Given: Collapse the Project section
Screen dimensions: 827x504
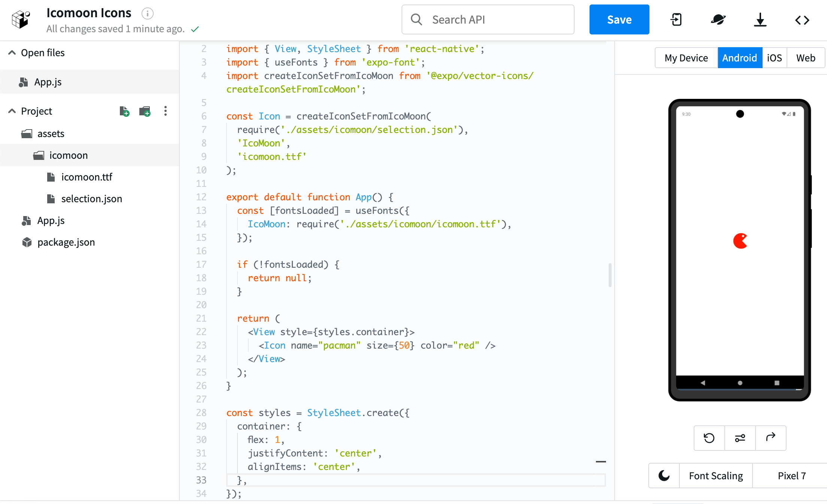Looking at the screenshot, I should 12,111.
